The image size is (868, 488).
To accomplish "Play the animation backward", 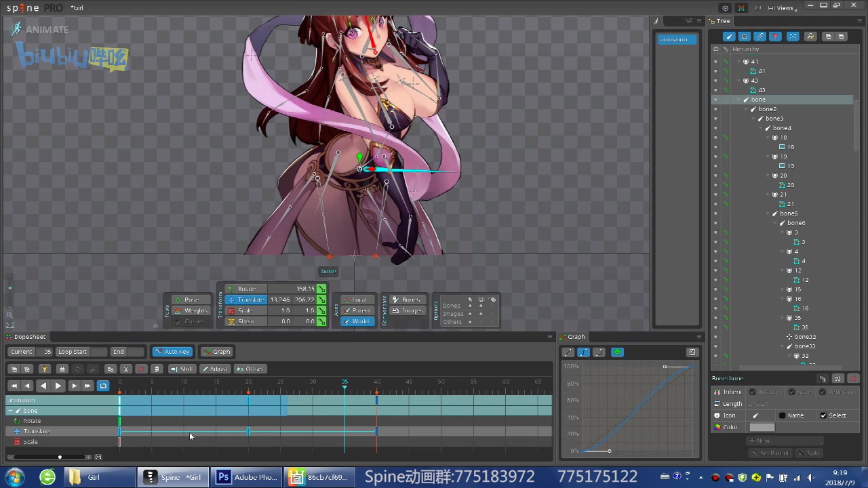I will coord(43,386).
